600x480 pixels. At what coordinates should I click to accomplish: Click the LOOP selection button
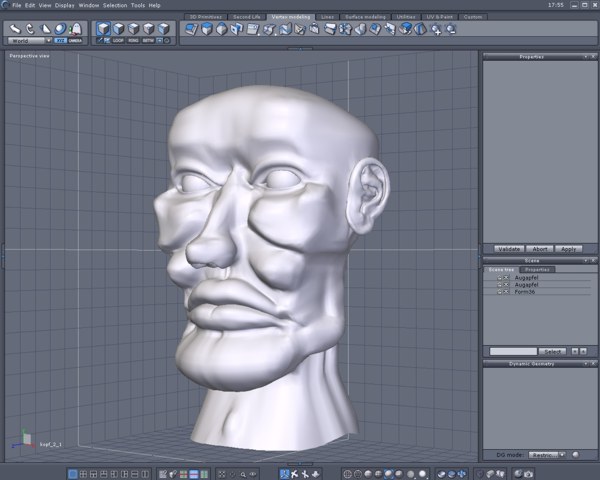pos(118,40)
